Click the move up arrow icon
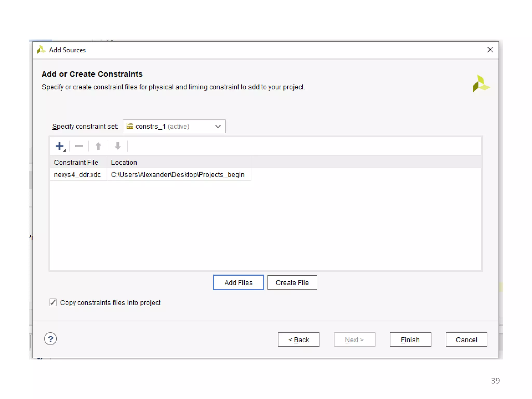The height and width of the screenshot is (399, 532). pyautogui.click(x=98, y=146)
